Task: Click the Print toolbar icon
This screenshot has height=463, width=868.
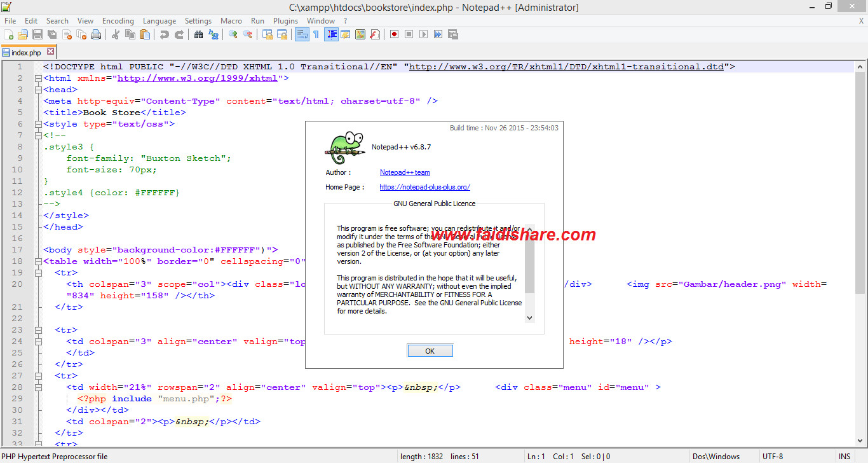Action: 96,34
